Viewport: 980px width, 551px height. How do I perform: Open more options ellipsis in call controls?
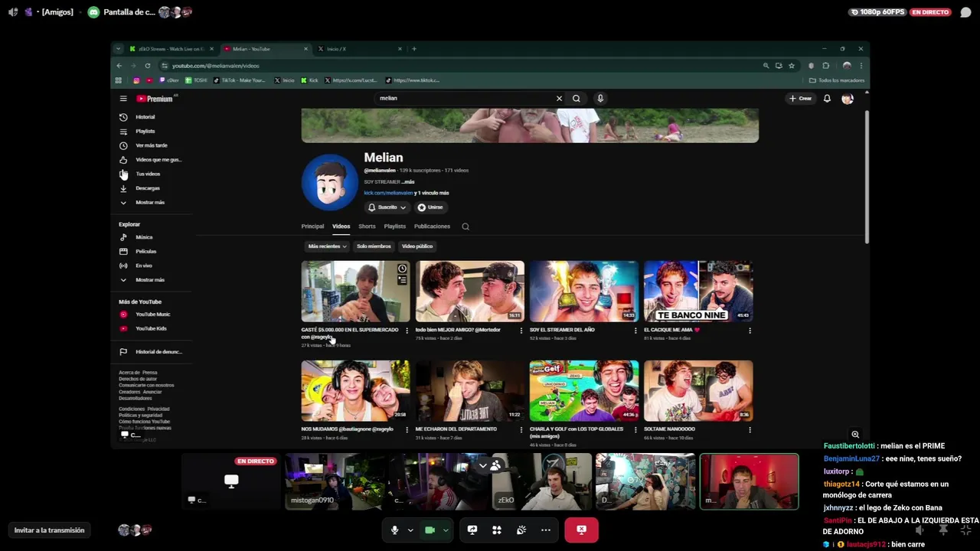(x=546, y=530)
